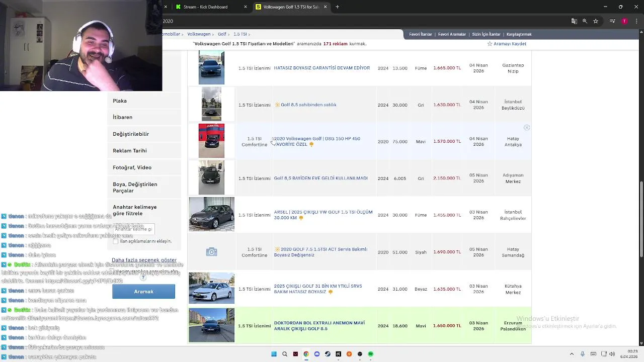Click the Volkswagen breadcrumb link
Image resolution: width=644 pixels, height=362 pixels.
tap(199, 34)
